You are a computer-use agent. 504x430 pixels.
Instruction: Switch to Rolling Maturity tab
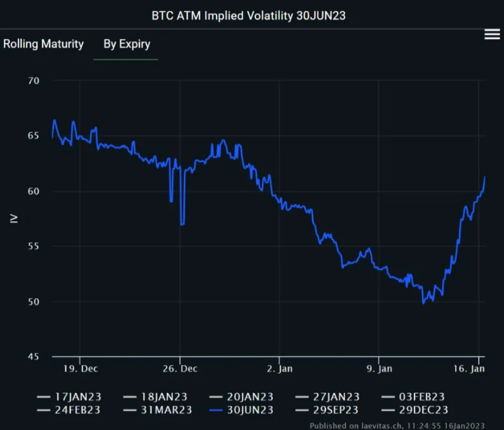click(x=44, y=44)
